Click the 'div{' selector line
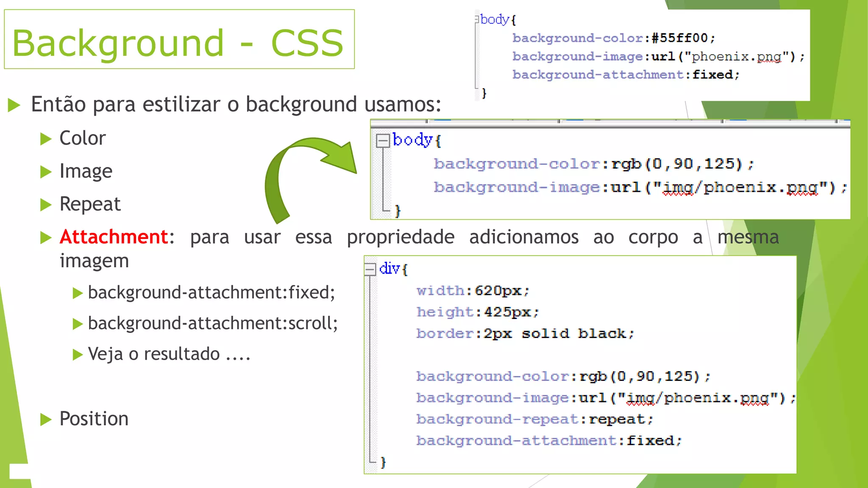The height and width of the screenshot is (488, 868). pyautogui.click(x=393, y=269)
